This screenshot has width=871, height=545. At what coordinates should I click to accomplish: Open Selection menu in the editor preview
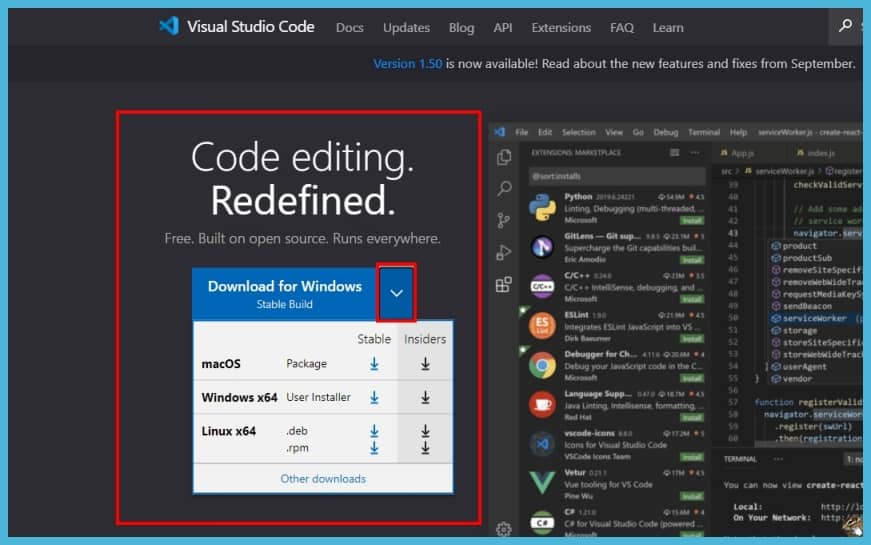578,132
